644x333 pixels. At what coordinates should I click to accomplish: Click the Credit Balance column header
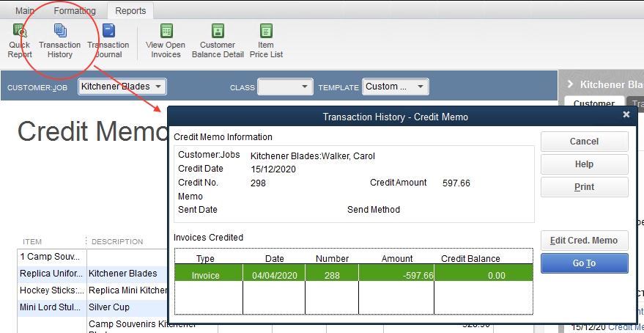[470, 259]
